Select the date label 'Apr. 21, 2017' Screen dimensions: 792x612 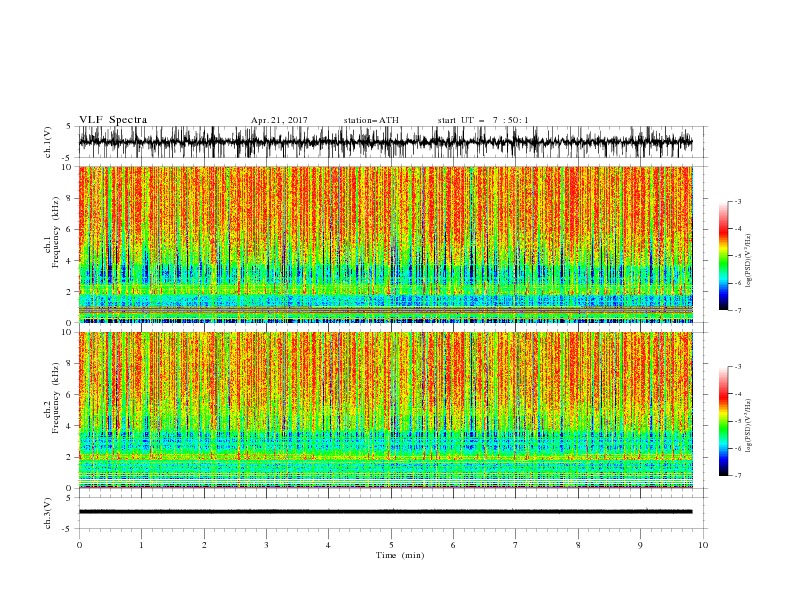pos(279,120)
